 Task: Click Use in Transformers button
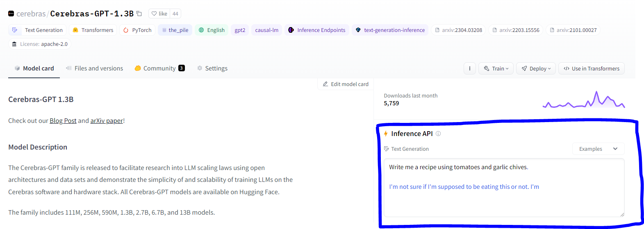point(592,68)
